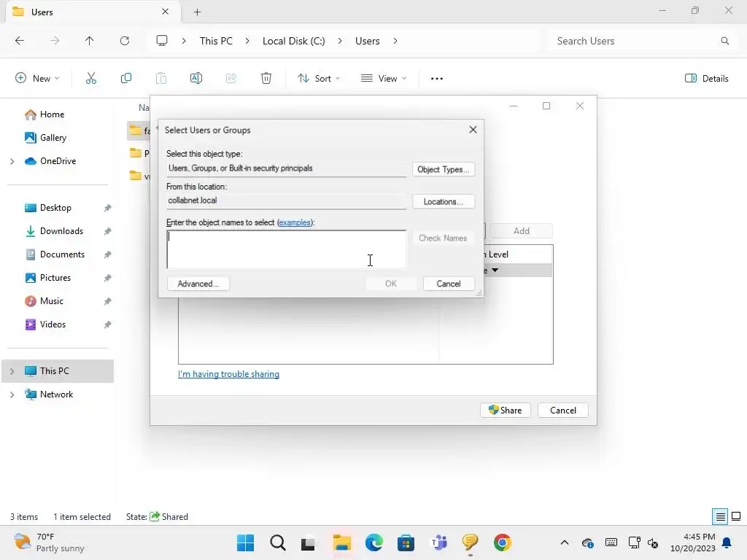
Task: Expand breadcrumb chevron after This PC
Action: point(247,41)
